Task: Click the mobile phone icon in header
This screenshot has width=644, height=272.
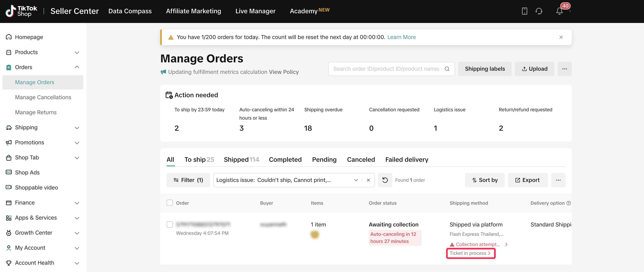Action: click(x=524, y=11)
